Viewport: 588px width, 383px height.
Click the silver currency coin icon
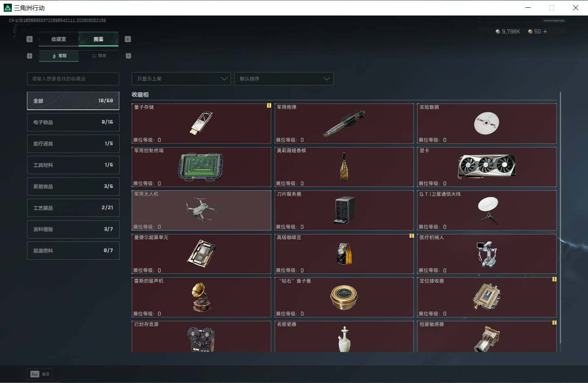tap(498, 31)
